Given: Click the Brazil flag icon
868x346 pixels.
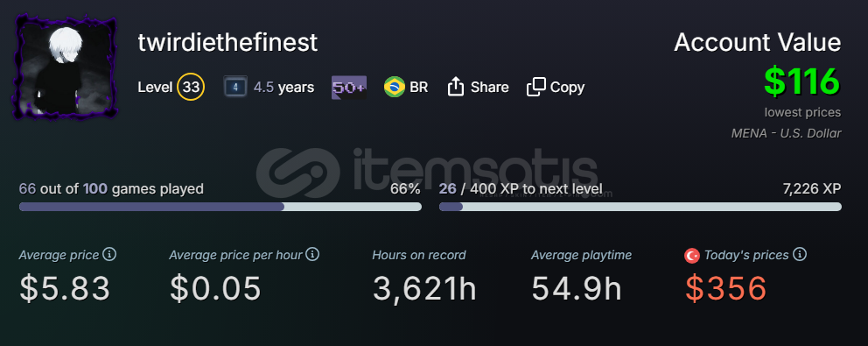Looking at the screenshot, I should pos(394,87).
